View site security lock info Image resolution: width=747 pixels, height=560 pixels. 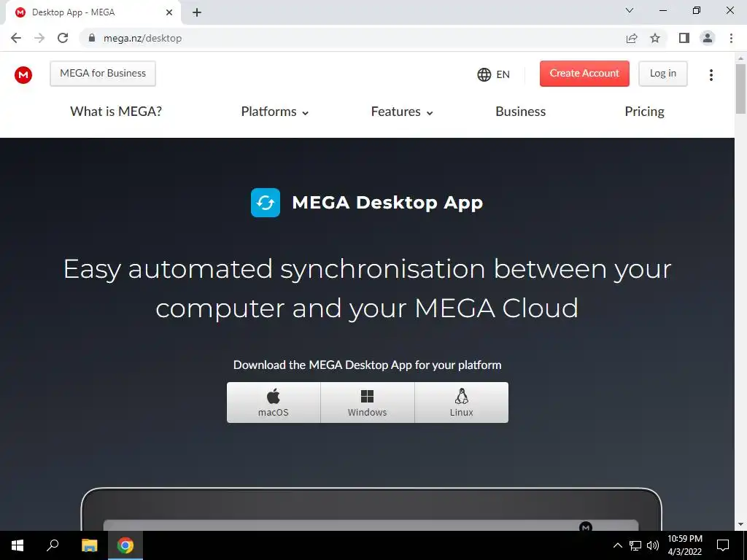point(92,38)
